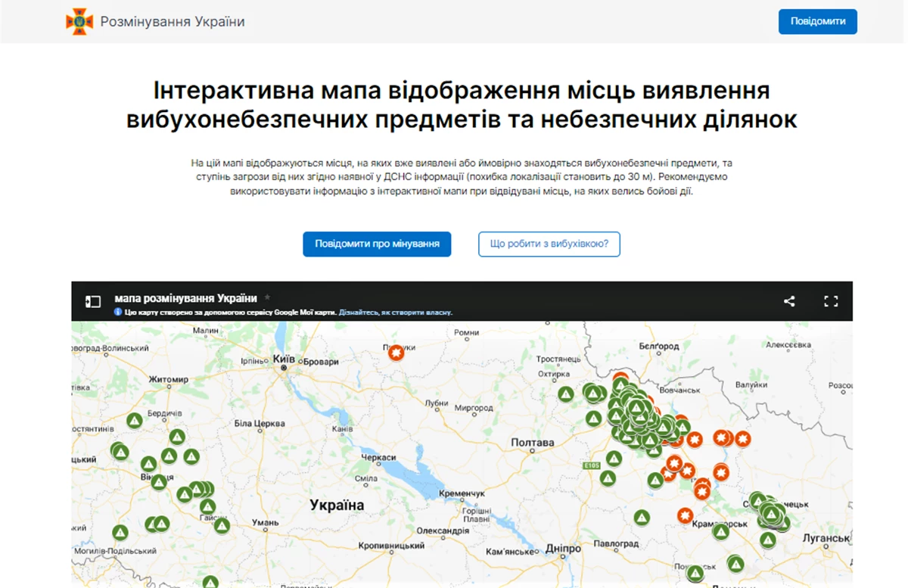Click the DSNS emblem logo in header
Viewport: 908px width, 588px height.
click(79, 22)
